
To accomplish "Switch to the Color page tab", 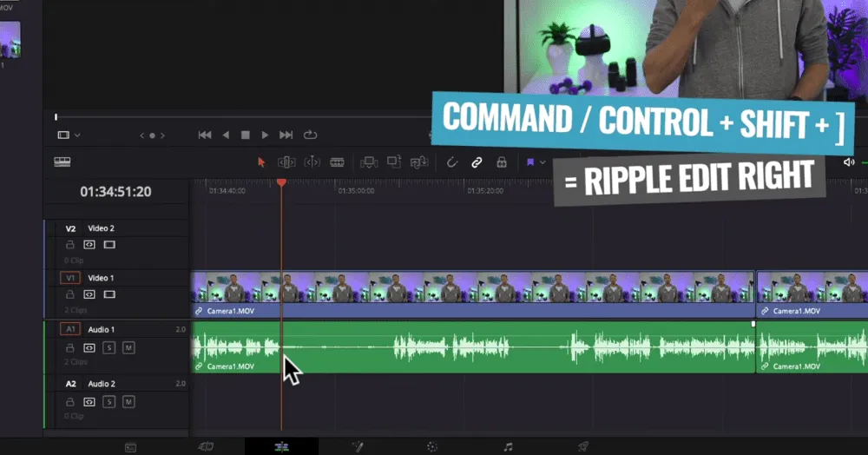I will point(431,446).
